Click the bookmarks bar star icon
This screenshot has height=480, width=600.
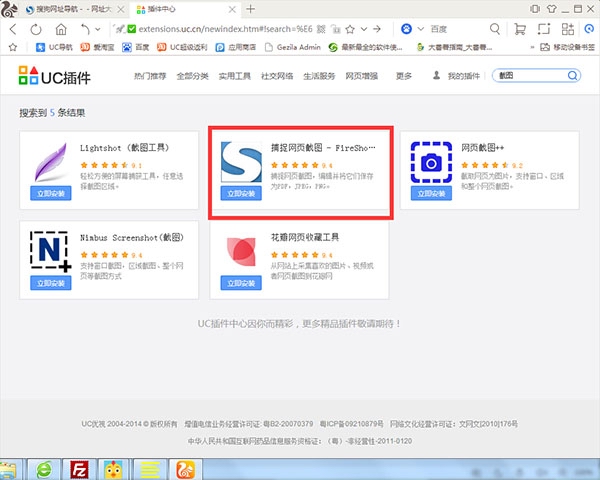coord(13,47)
